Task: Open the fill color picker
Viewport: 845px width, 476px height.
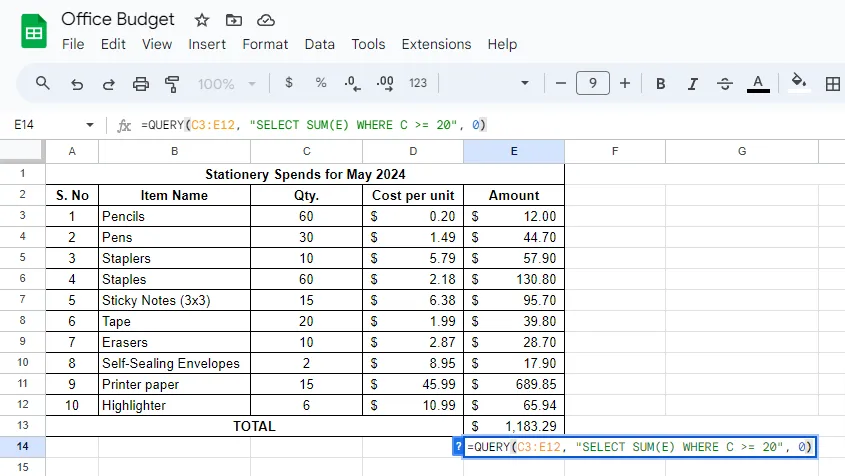Action: pyautogui.click(x=799, y=82)
